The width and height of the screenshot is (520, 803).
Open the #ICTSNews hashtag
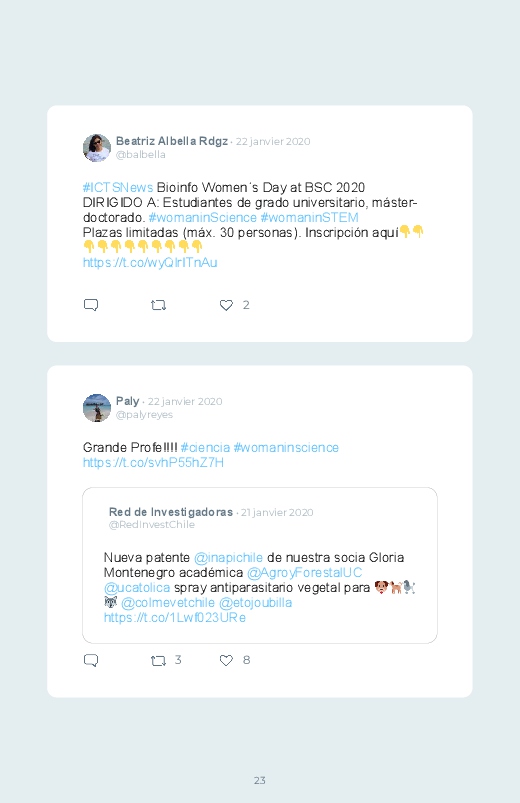(118, 187)
